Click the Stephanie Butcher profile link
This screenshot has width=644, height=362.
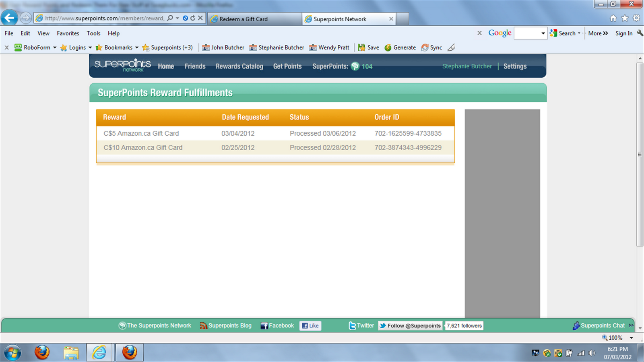click(x=467, y=66)
